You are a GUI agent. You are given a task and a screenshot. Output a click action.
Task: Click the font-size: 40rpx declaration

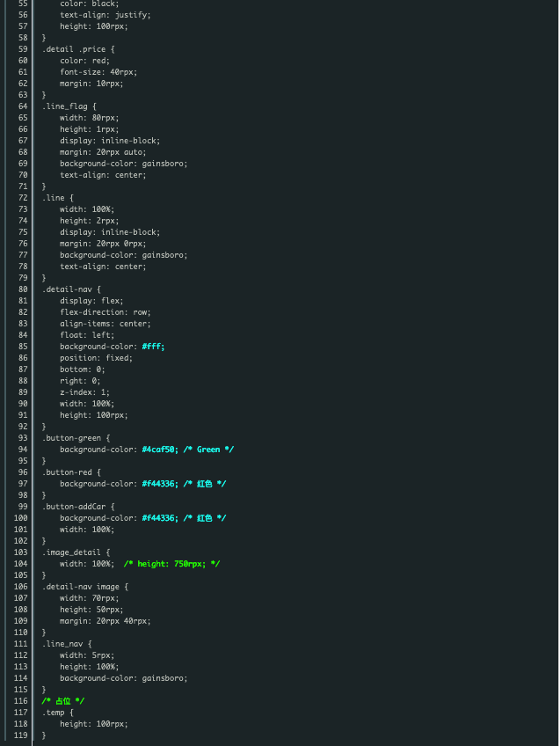[x=98, y=72]
